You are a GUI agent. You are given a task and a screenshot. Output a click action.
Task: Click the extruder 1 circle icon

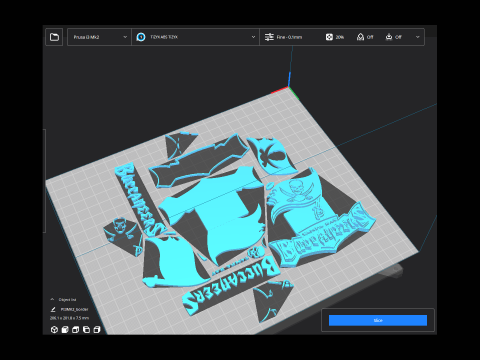(141, 37)
